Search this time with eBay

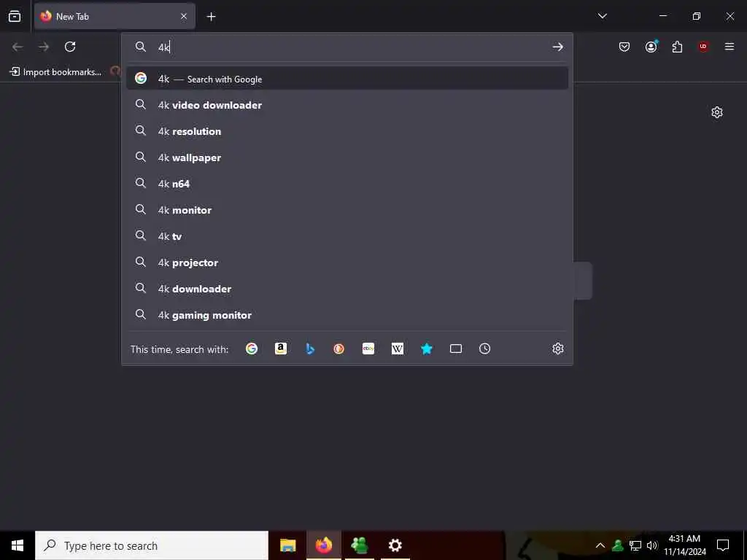368,349
